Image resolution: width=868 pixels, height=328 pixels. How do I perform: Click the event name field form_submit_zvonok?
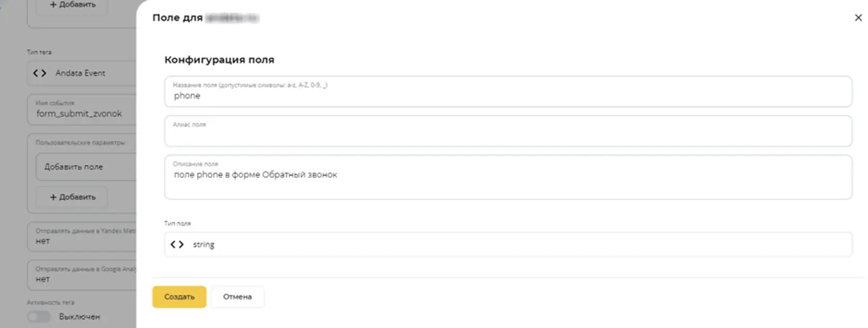(82, 110)
